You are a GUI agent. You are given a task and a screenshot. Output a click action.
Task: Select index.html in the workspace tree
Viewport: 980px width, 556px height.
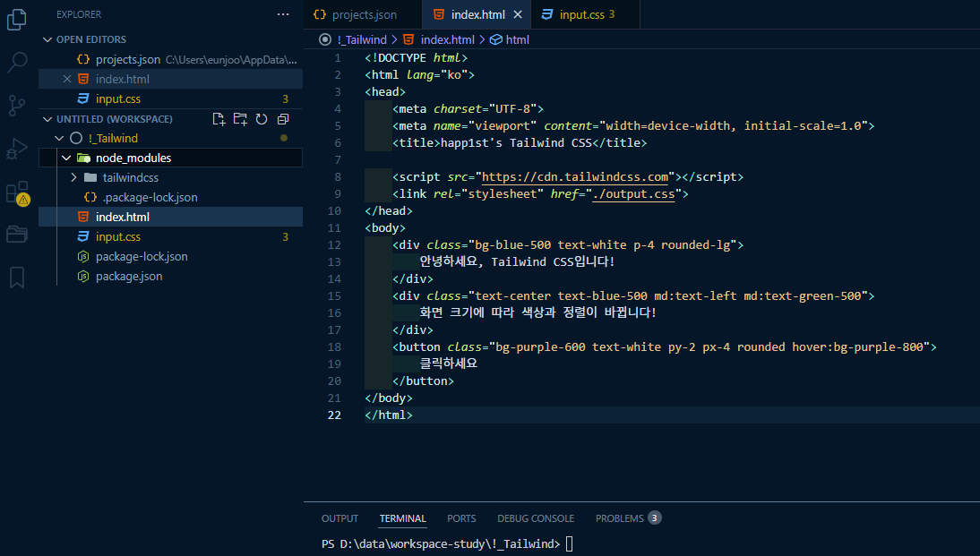170,217
